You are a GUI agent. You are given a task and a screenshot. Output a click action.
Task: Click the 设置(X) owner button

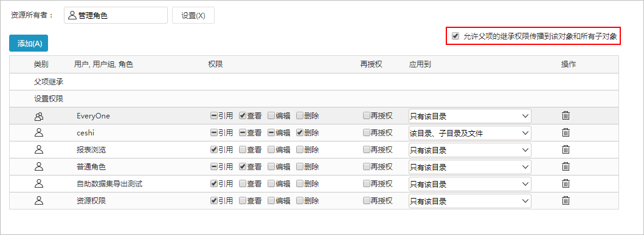click(x=193, y=16)
